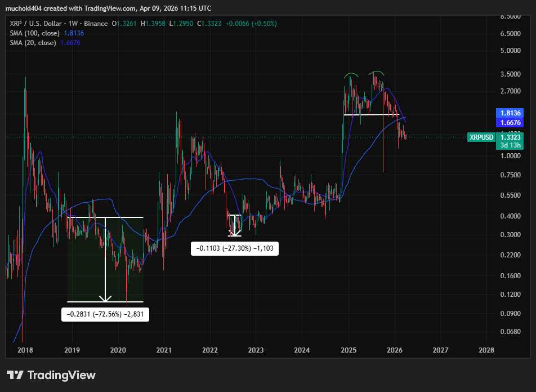The image size is (536, 392).
Task: Click the green XRPUSD last price label
Action: [481, 137]
